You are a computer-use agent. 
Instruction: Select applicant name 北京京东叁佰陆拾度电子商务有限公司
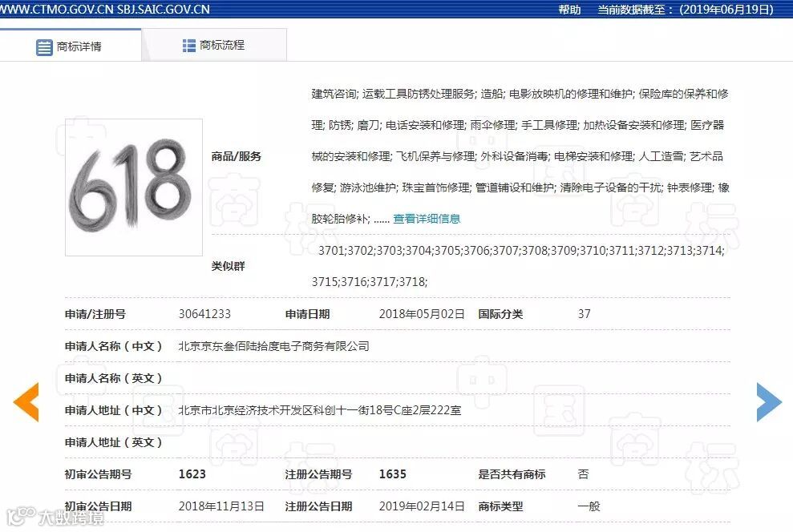[273, 346]
